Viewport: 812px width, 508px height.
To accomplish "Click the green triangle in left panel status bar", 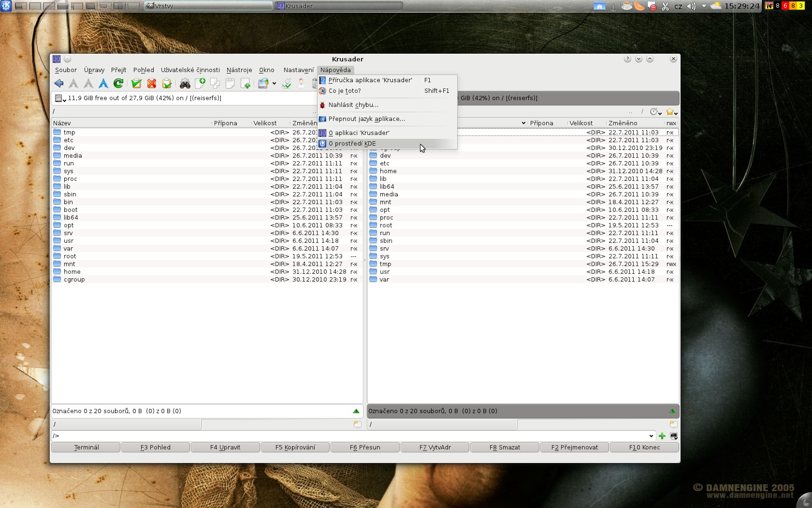I will tap(356, 411).
